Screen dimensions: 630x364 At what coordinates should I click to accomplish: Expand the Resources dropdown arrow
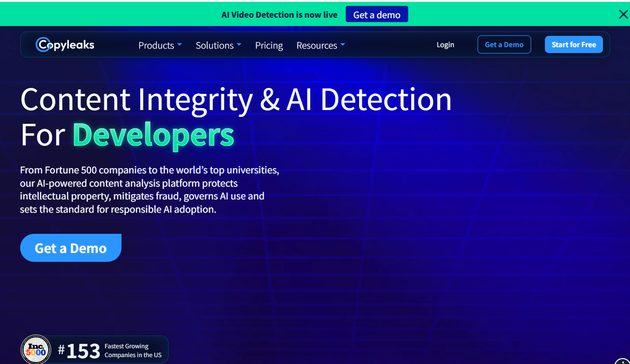[343, 45]
